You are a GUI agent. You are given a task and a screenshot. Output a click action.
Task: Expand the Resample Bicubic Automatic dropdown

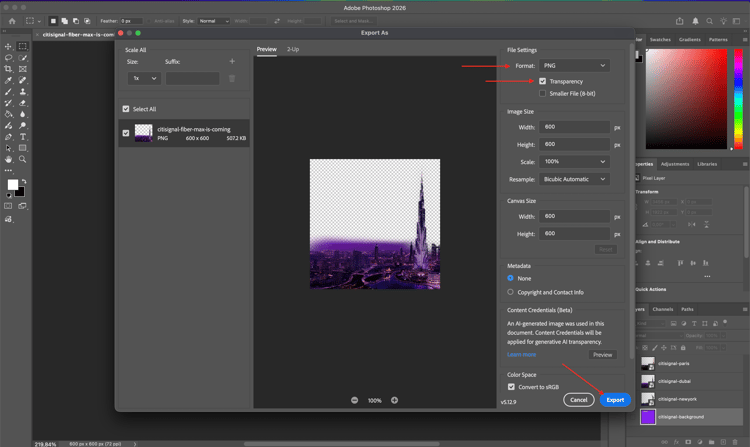pyautogui.click(x=574, y=179)
